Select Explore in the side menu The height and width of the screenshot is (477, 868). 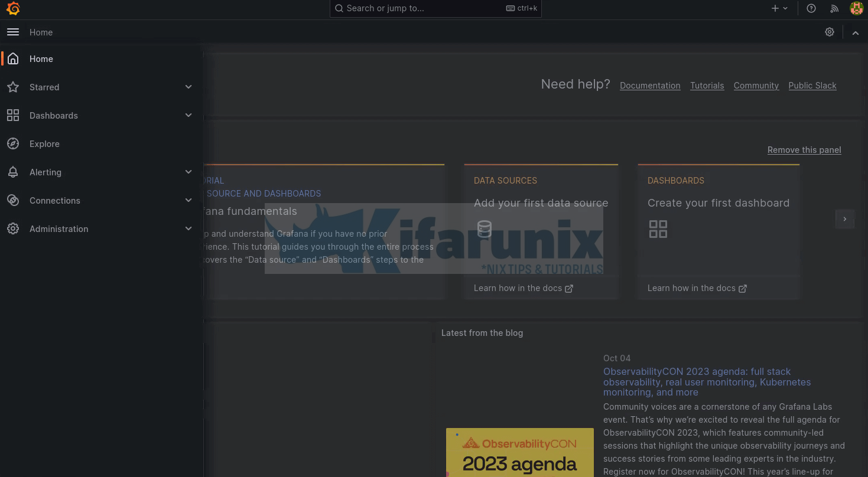(44, 144)
